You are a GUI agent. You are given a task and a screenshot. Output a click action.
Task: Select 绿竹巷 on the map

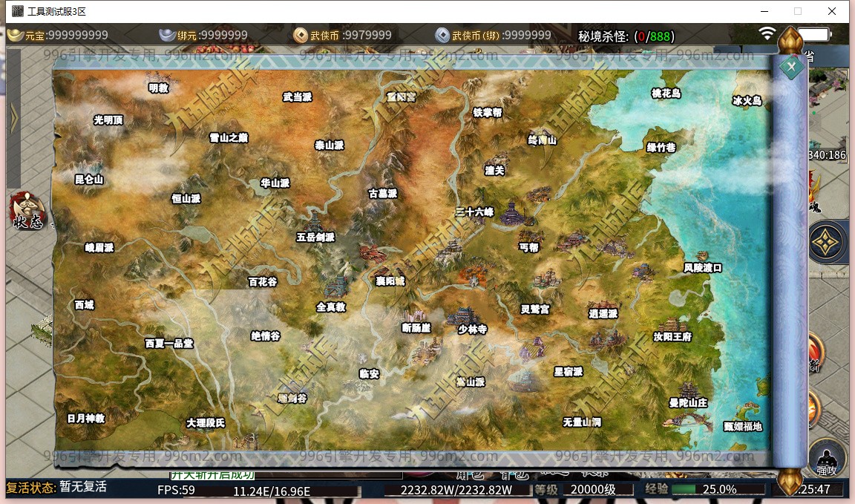coord(661,147)
